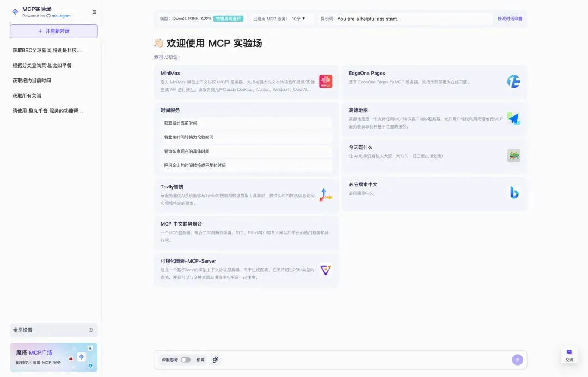Click the help icon beside 全局设置
This screenshot has width=588, height=377.
tap(91, 330)
